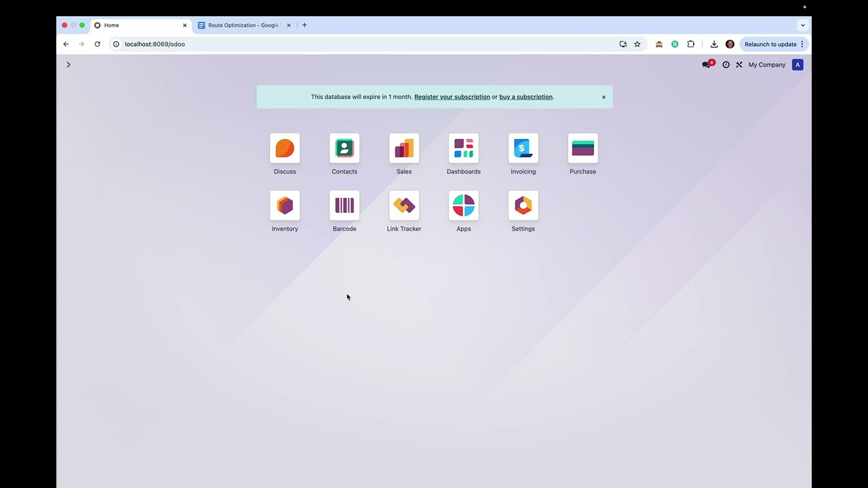Open the user avatar menu
Screen dimensions: 868x488
(797, 65)
